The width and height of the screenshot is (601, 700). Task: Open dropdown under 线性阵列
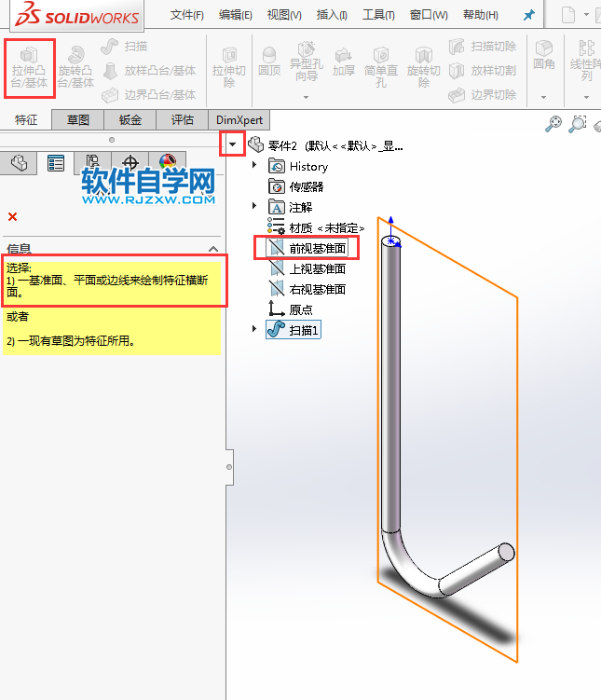(586, 97)
